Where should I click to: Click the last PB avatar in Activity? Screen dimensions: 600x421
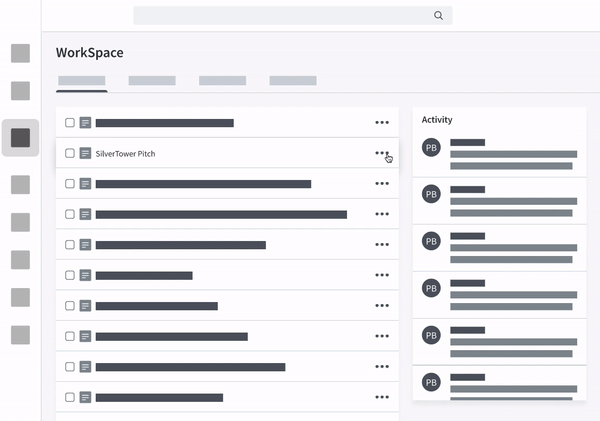pyautogui.click(x=431, y=382)
